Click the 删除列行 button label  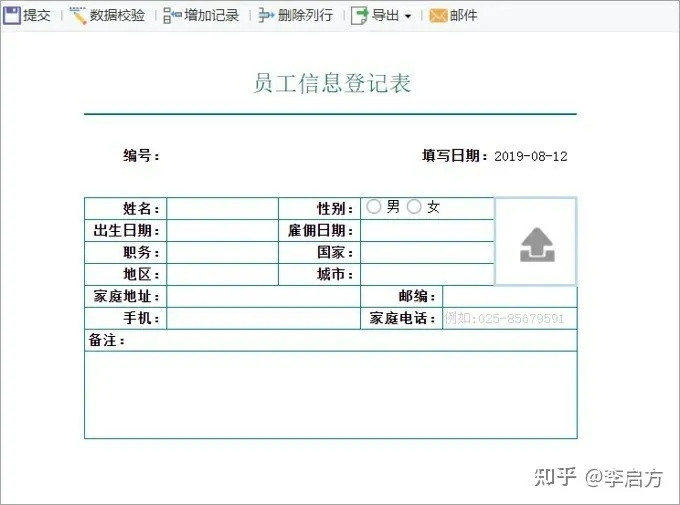[305, 16]
